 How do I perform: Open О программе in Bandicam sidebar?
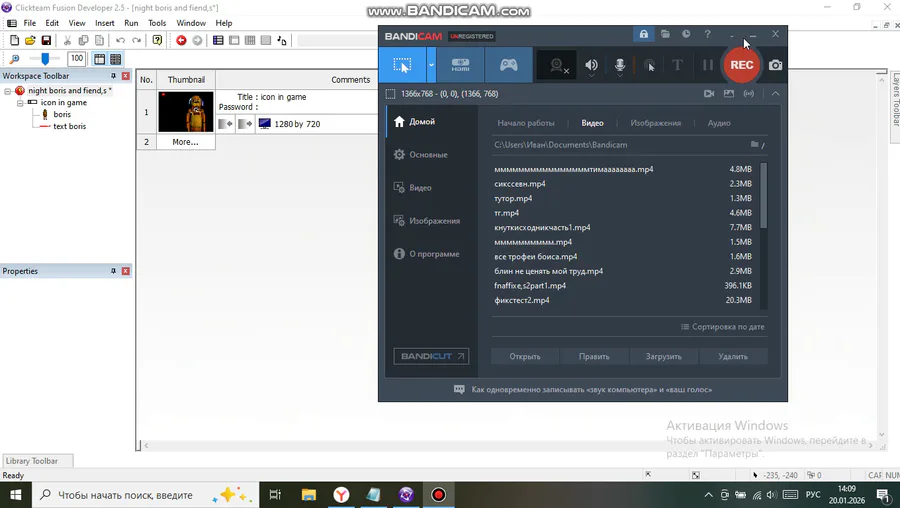point(433,254)
